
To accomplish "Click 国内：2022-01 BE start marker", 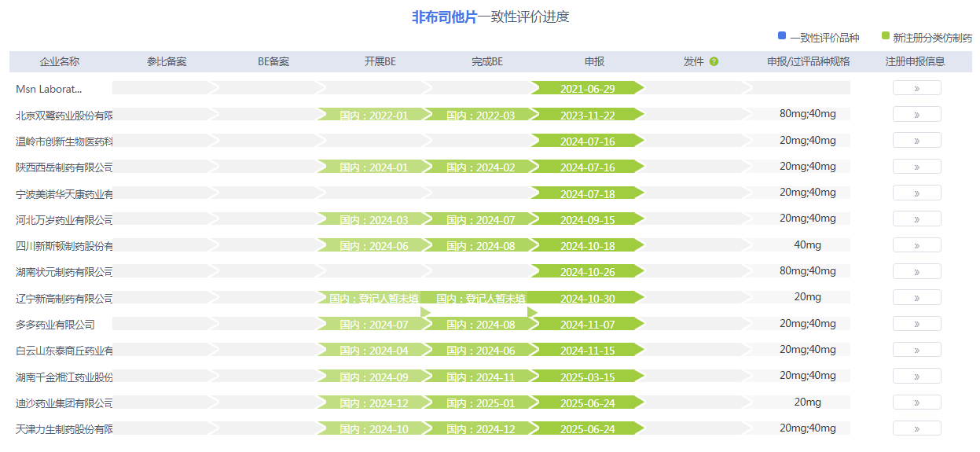I will tap(373, 115).
